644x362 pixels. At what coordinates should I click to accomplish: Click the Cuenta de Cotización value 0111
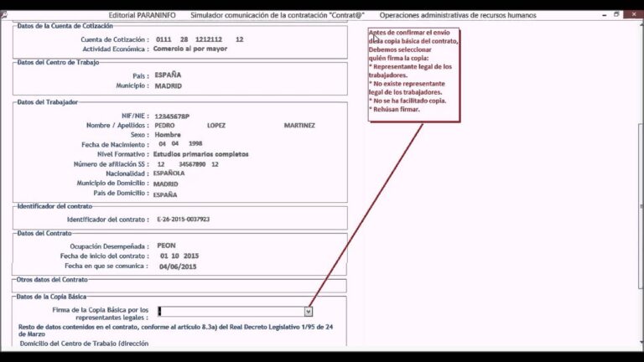point(164,39)
